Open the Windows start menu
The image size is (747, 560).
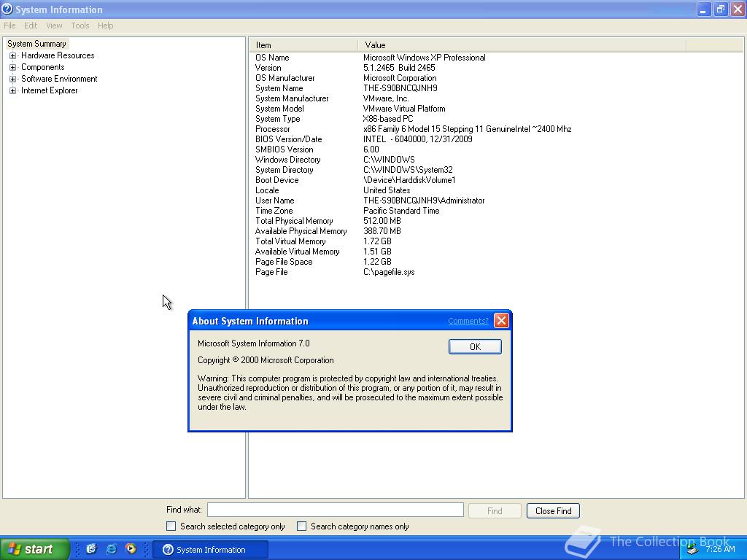[x=34, y=549]
